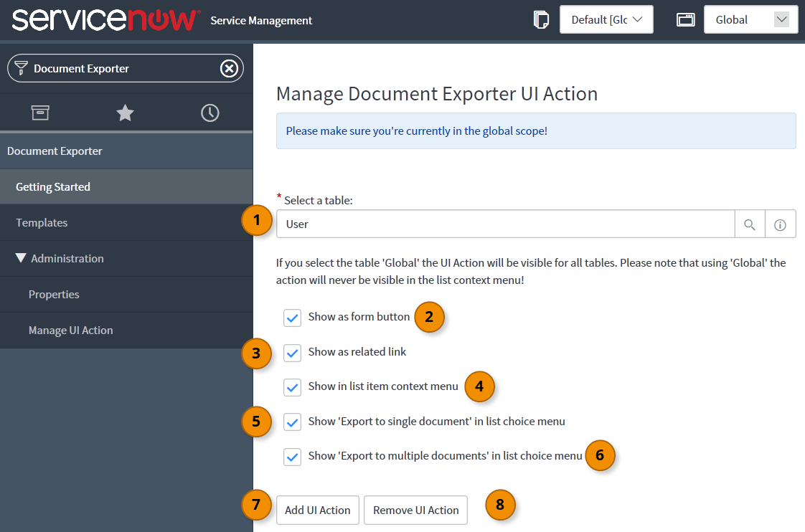
Task: Click the 'Manage Document Exporter UI Action' heading
Action: tap(437, 94)
